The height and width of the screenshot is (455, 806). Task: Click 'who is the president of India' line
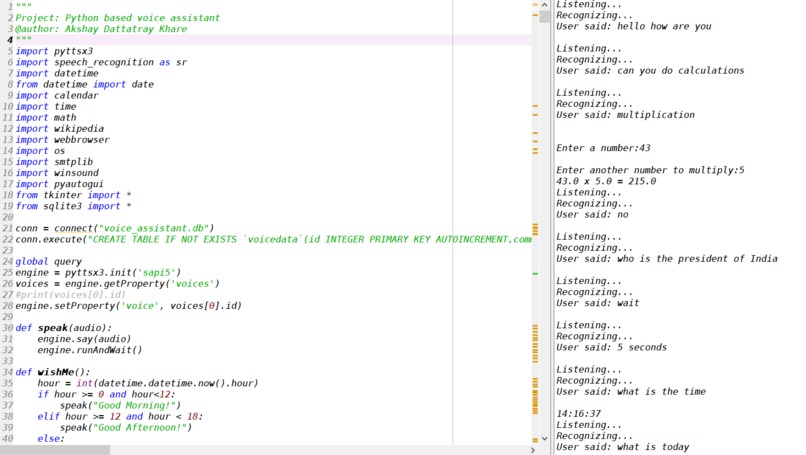[667, 259]
